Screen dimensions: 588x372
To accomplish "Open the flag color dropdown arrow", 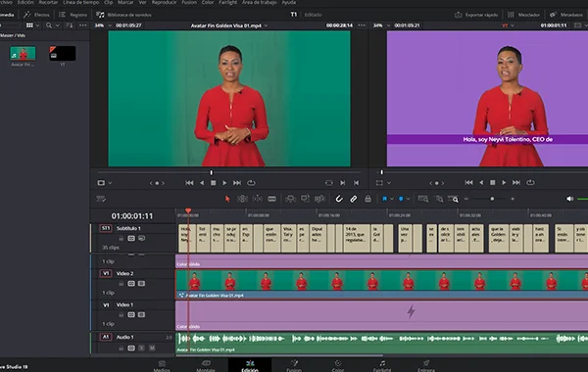I will click(x=391, y=199).
